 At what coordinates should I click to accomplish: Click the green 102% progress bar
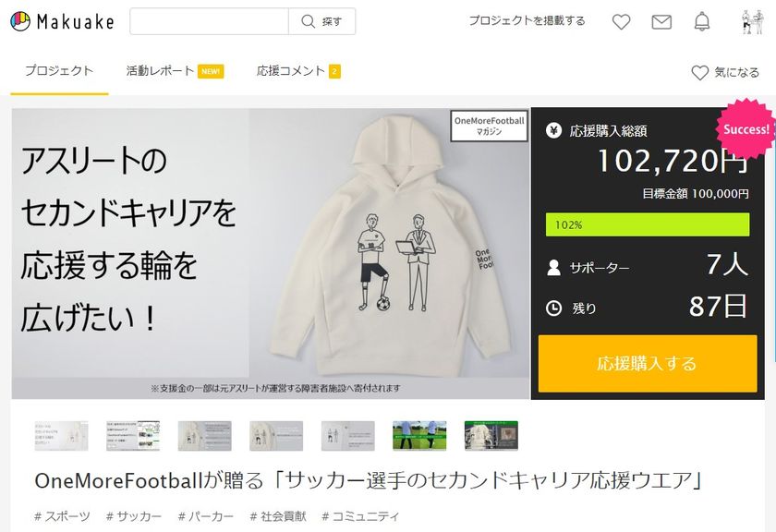(647, 224)
